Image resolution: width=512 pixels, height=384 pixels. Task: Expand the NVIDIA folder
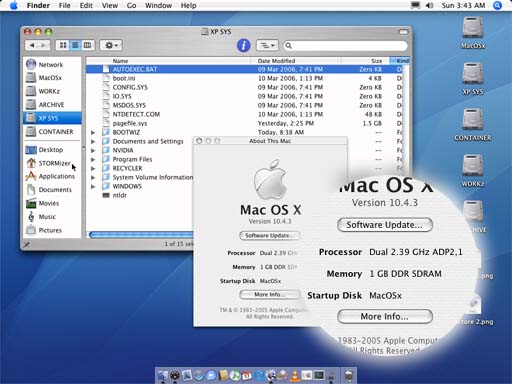[x=93, y=150]
